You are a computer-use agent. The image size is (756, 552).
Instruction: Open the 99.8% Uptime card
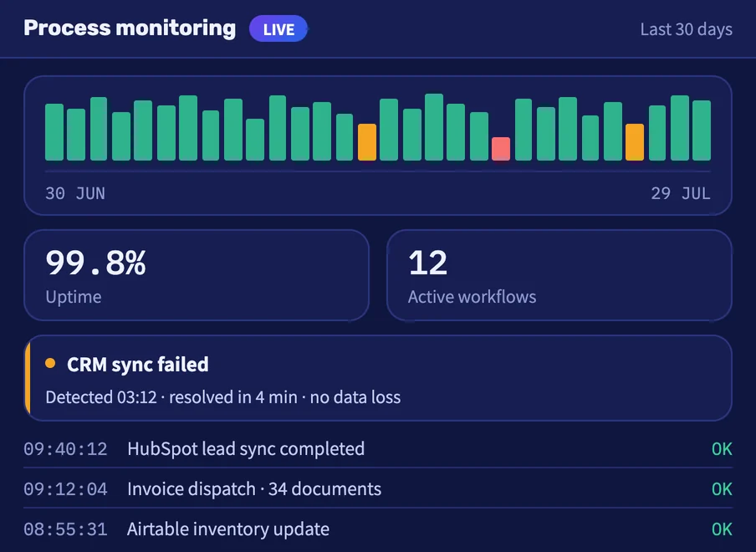(197, 275)
